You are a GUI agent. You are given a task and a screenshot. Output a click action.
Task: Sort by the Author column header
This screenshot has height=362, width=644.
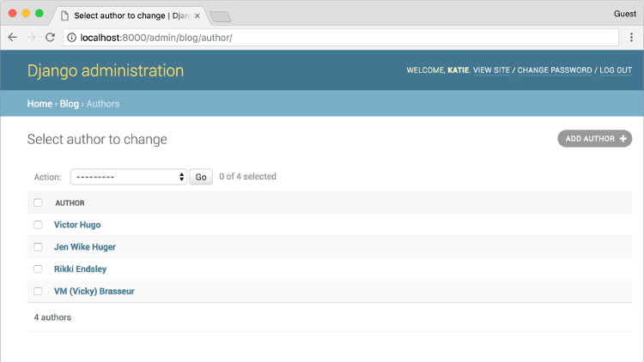(x=70, y=203)
